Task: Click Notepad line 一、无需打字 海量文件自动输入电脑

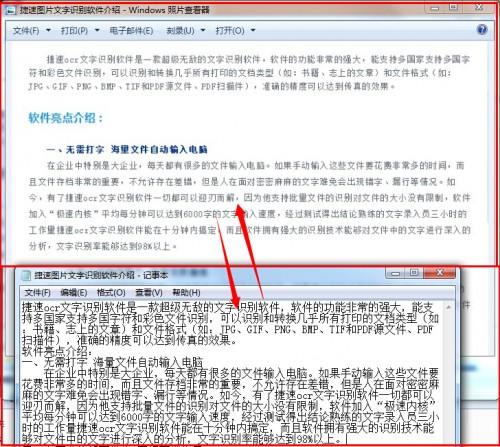Action: click(112, 362)
